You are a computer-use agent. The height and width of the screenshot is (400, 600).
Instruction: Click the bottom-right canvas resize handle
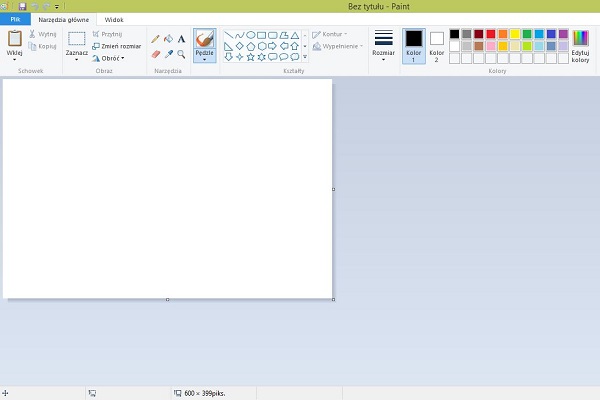(333, 299)
